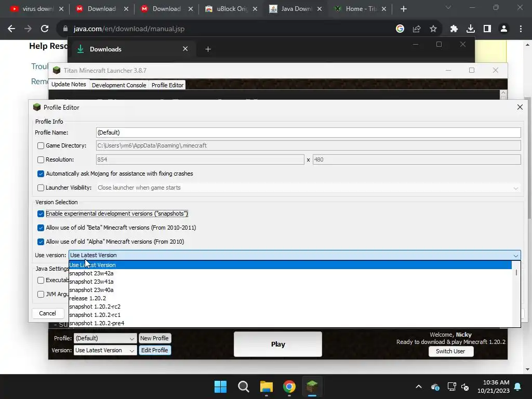
Task: Switch to the virus download YouTube tab
Action: (x=37, y=9)
